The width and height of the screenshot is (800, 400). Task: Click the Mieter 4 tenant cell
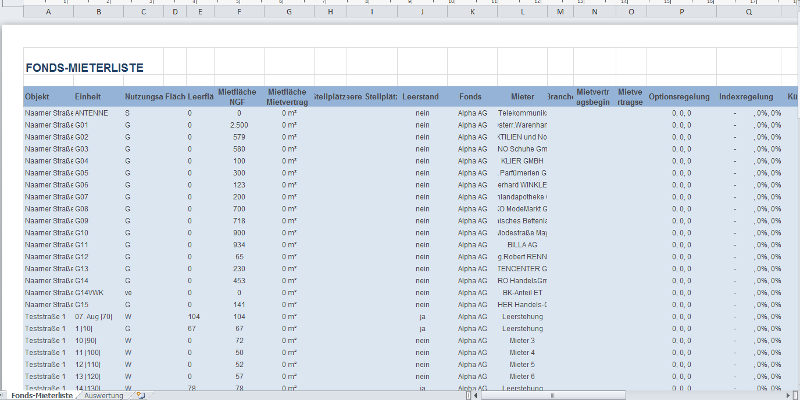(x=522, y=353)
